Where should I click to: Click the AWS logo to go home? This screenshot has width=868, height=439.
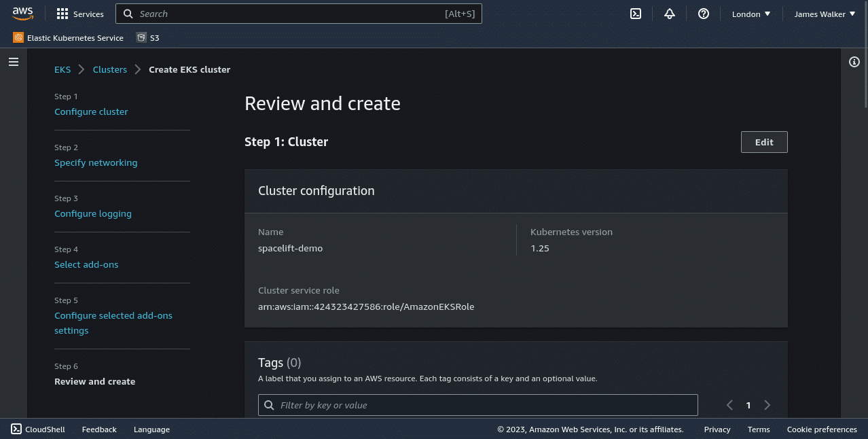pyautogui.click(x=23, y=13)
